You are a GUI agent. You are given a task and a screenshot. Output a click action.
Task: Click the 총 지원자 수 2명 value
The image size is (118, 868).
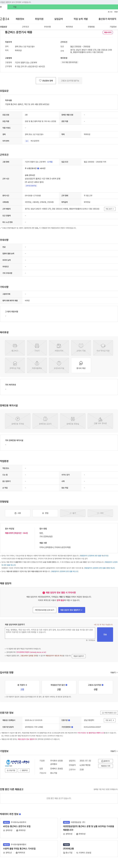coord(22,689)
